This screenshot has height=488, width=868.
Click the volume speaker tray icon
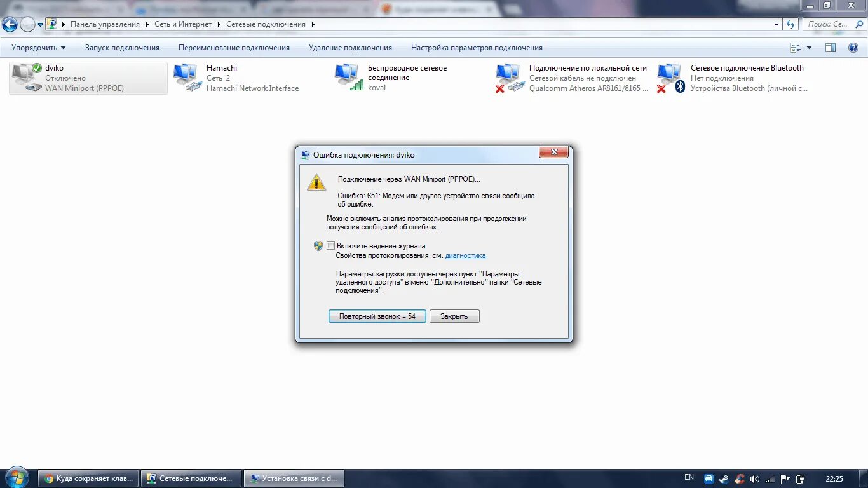755,479
